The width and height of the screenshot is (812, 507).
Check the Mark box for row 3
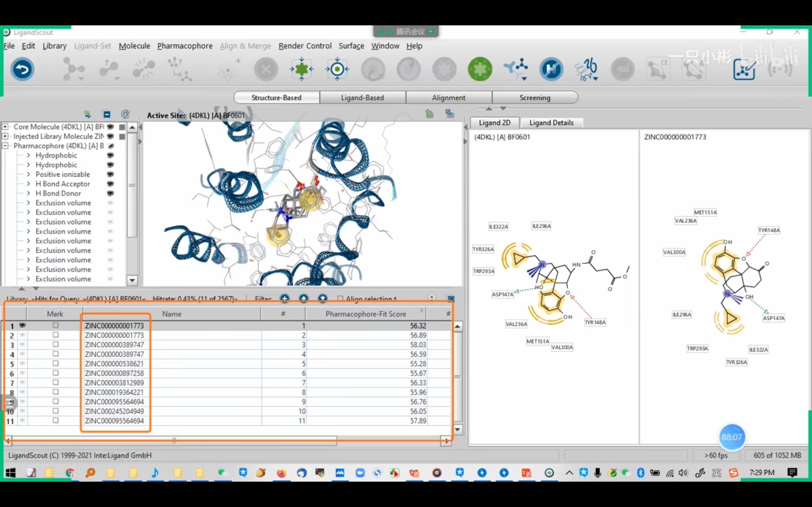(56, 344)
